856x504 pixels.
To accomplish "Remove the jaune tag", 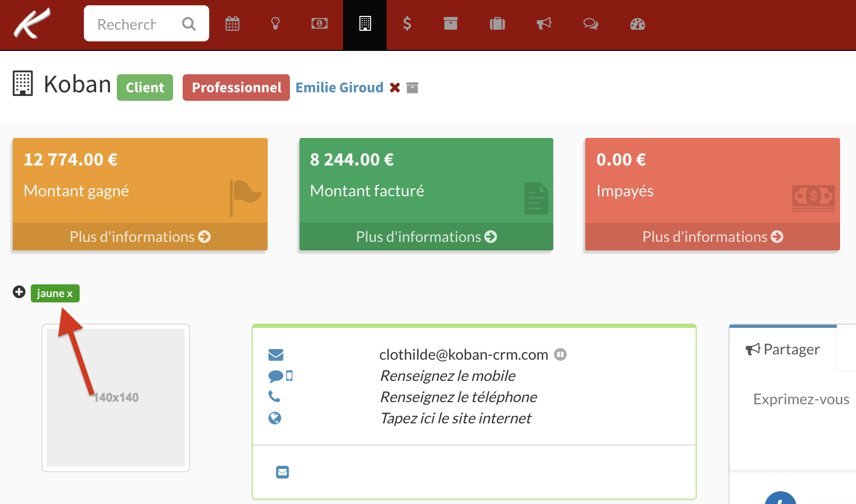I will pyautogui.click(x=70, y=293).
